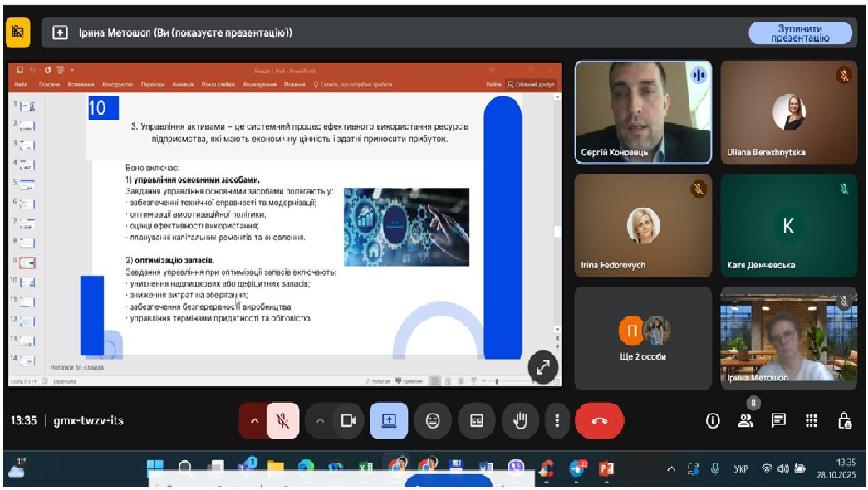Open audio settings arrow beside microphone
The width and height of the screenshot is (868, 490).
[x=254, y=421]
